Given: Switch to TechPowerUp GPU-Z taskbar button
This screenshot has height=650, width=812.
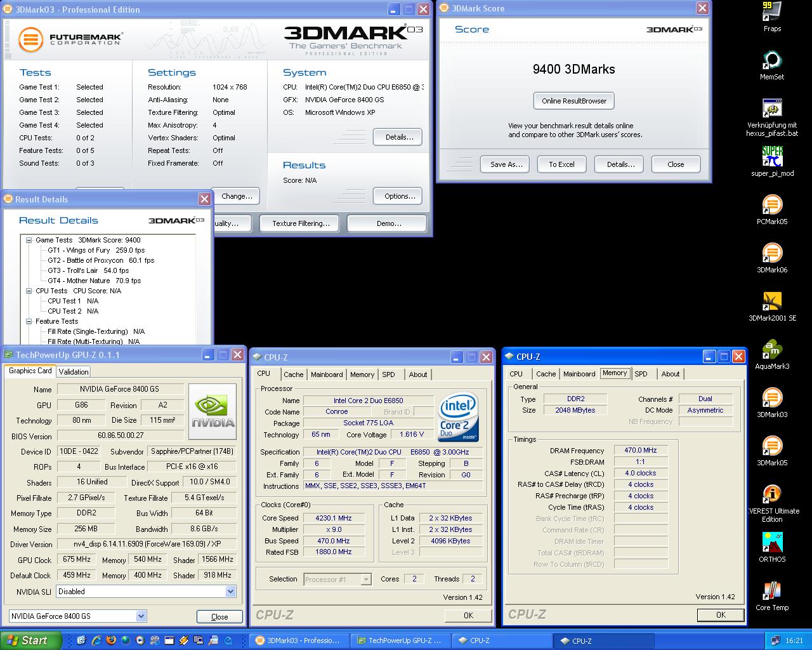Looking at the screenshot, I should click(401, 640).
